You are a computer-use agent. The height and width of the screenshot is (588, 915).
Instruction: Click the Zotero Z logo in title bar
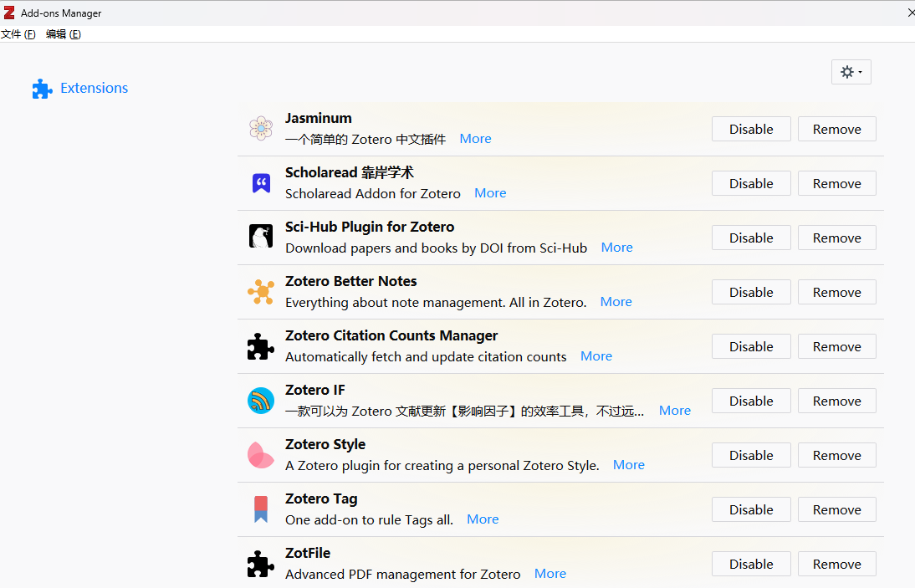tap(8, 13)
